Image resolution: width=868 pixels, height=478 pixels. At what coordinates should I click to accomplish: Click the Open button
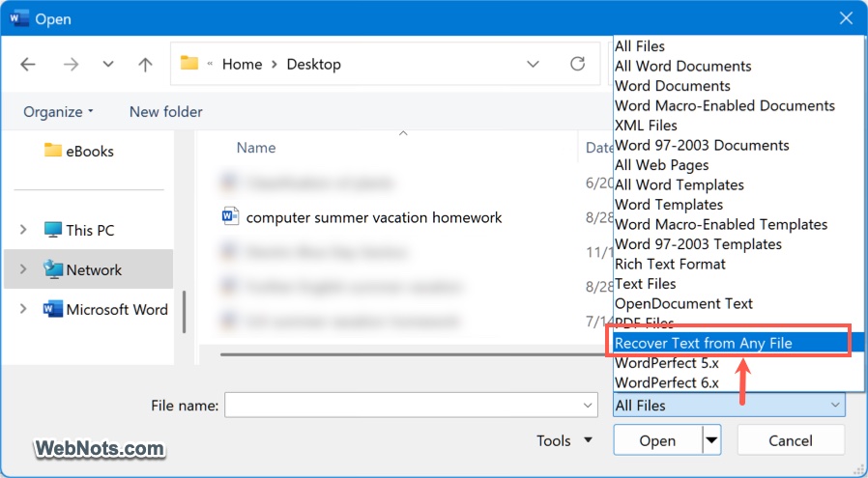(x=657, y=441)
